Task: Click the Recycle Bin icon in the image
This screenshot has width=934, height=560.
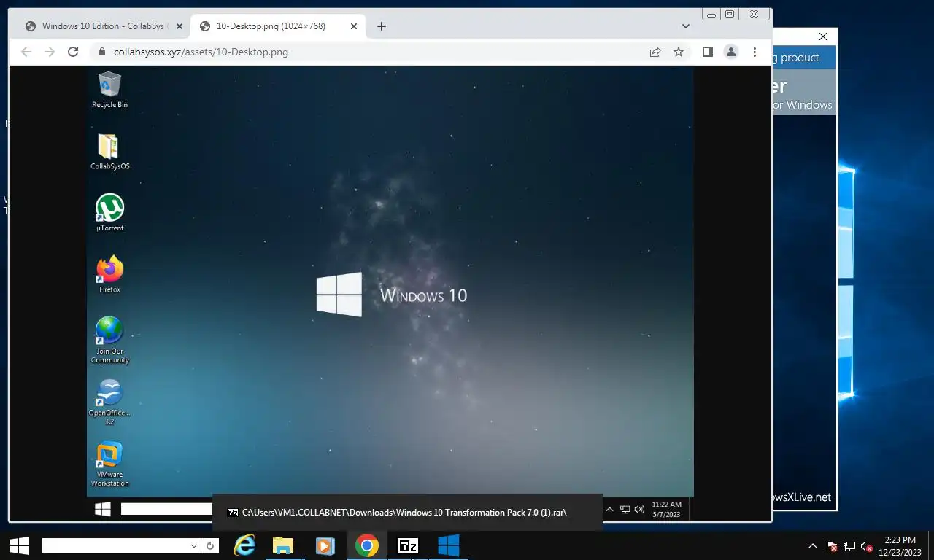Action: coord(109,90)
